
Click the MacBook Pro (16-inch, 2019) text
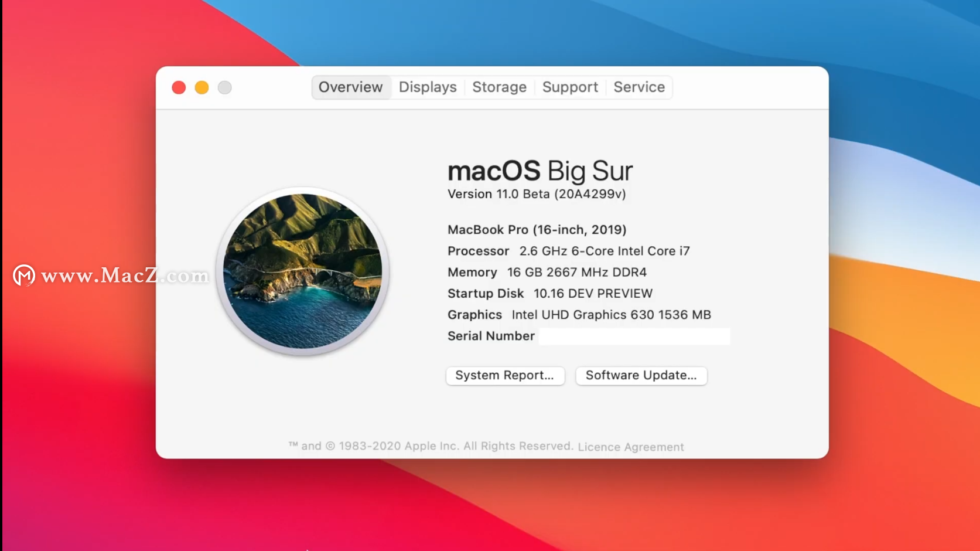pos(537,230)
